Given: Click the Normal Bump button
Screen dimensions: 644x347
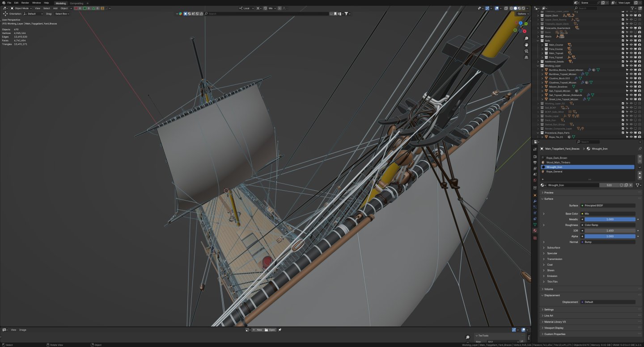Looking at the screenshot, I should (x=608, y=242).
